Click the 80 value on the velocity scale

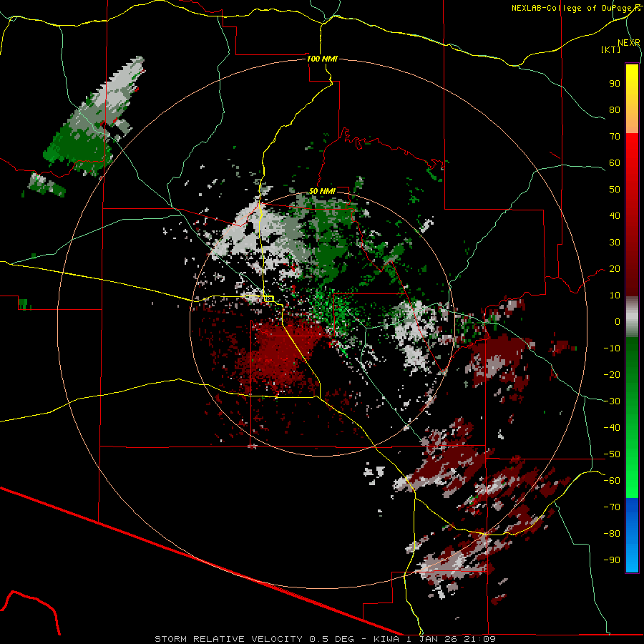pos(615,109)
